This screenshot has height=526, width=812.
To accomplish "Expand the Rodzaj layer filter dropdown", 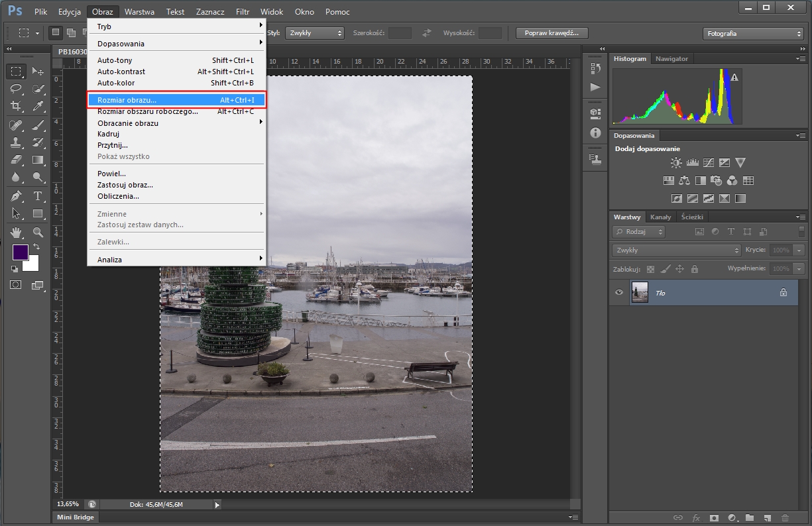I will (639, 232).
